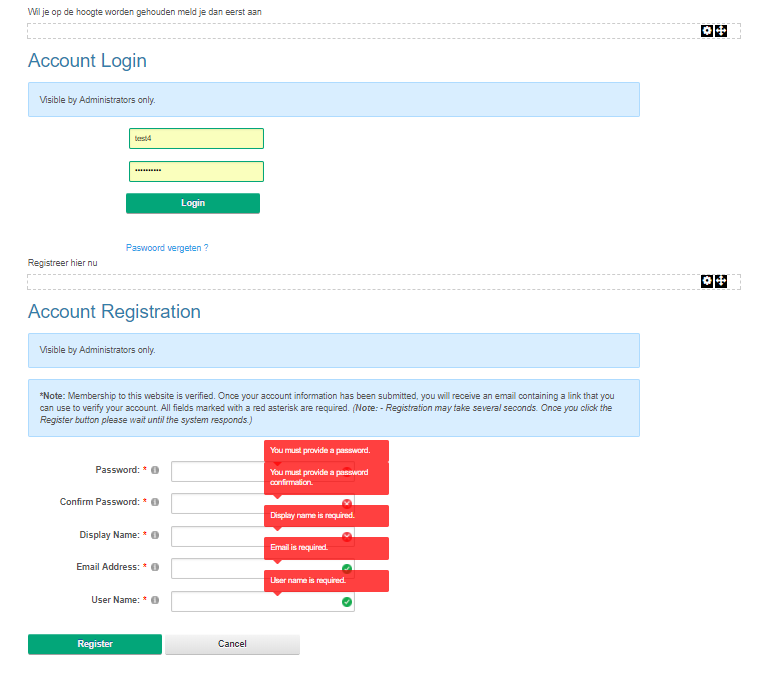Screen dimensions: 770x682
Task: Click the 'User name is required.' error tooltip
Action: [327, 581]
